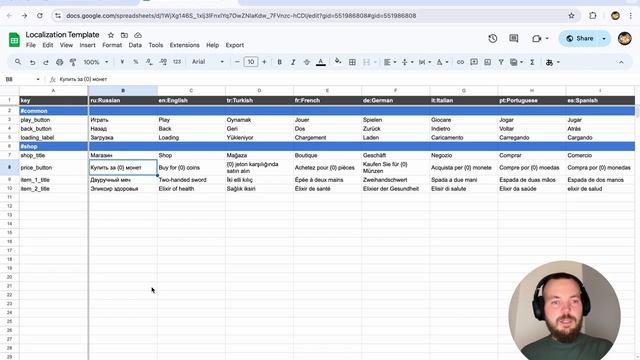The height and width of the screenshot is (360, 640).
Task: Click the Move to folder icon
Action: (124, 35)
